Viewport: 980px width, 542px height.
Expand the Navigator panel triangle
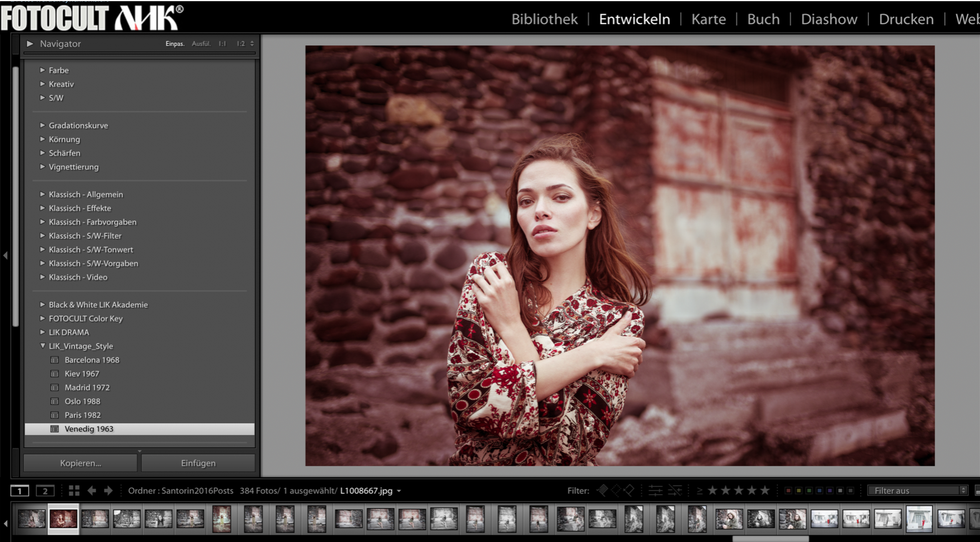coord(30,44)
